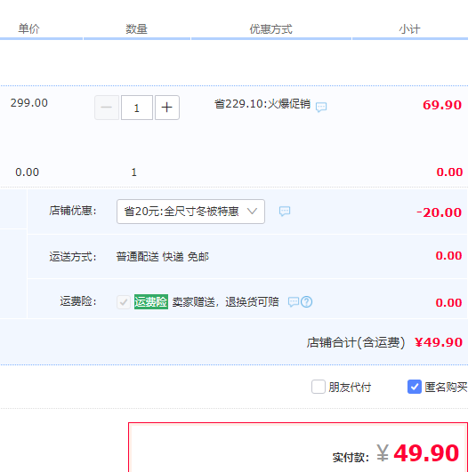476x472 pixels.
Task: Click the green 运费险 badge
Action: (151, 302)
